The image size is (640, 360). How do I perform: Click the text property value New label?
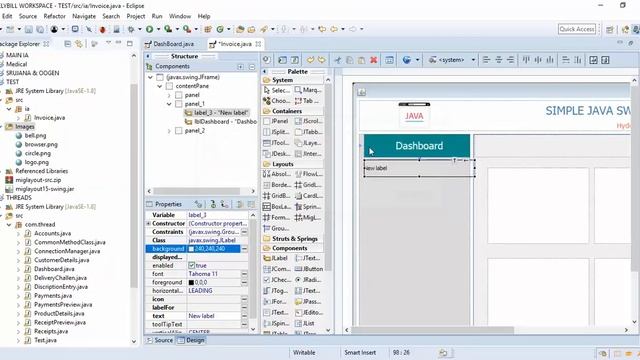coord(201,316)
